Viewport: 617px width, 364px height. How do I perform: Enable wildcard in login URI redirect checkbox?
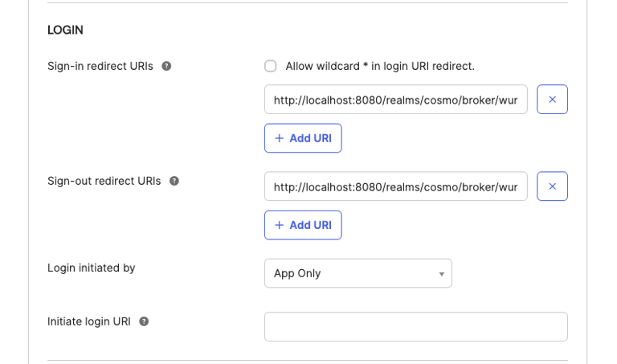pos(271,66)
